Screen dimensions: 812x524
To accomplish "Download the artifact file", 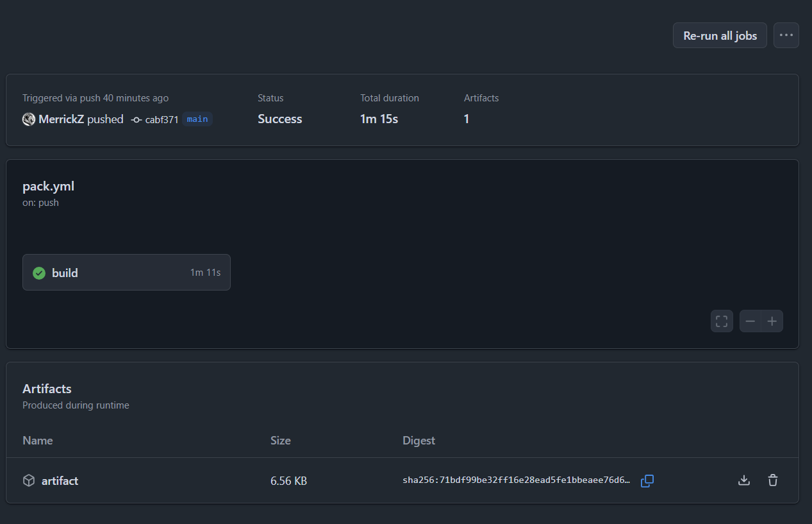I will (744, 480).
